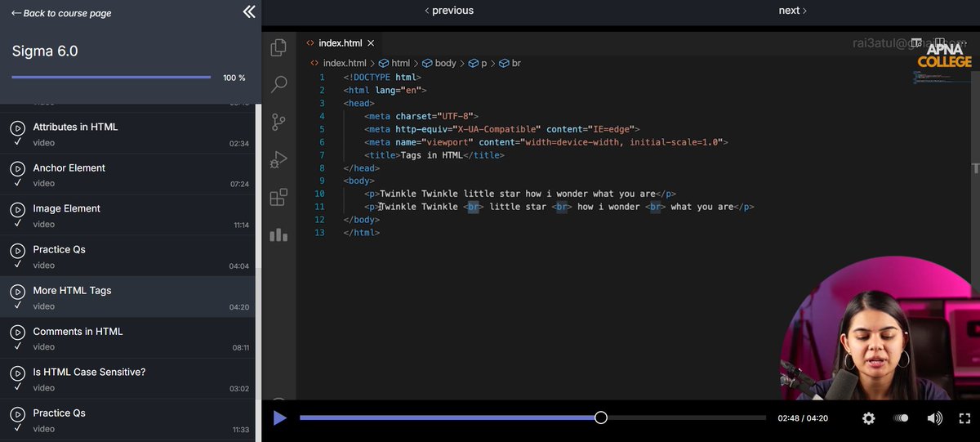Open index.html breadcrumb dropdown
This screenshot has width=980, height=442.
point(338,63)
